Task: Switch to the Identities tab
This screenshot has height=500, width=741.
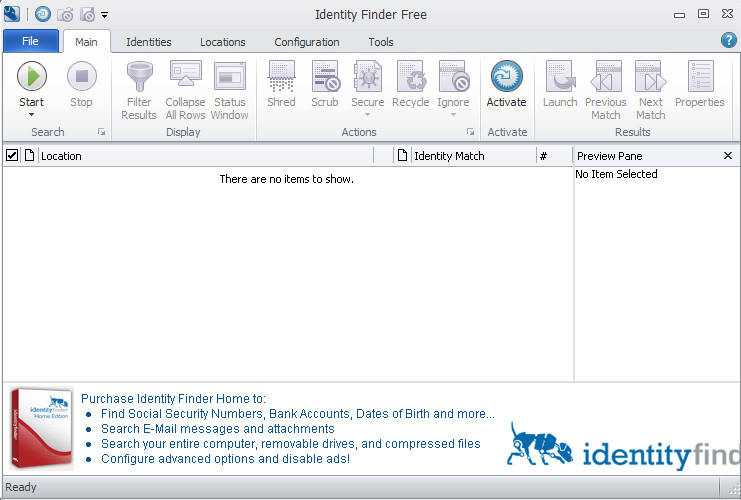Action: coord(149,42)
